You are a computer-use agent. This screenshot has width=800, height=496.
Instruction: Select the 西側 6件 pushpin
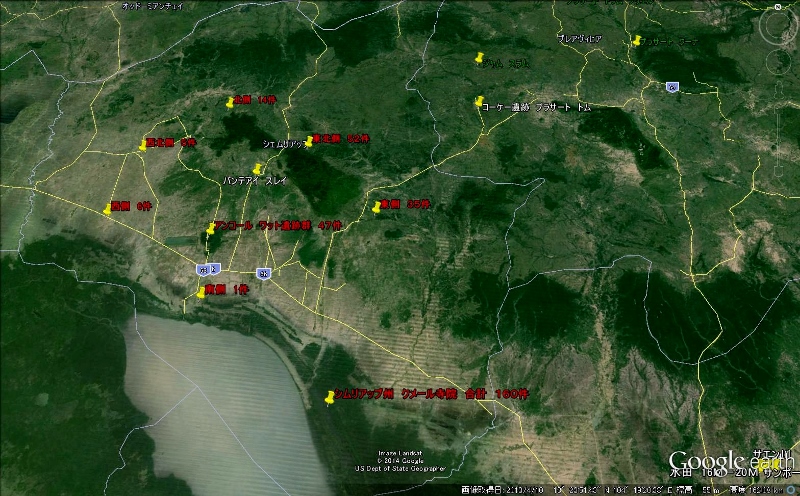108,209
